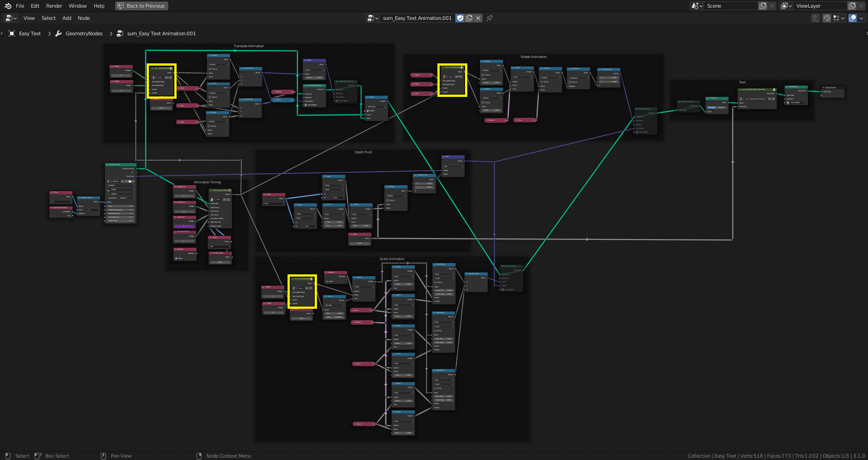Screen dimensions: 868x460
Task: Select Triangles mode in the Fill Curve node
Action: [x=712, y=107]
